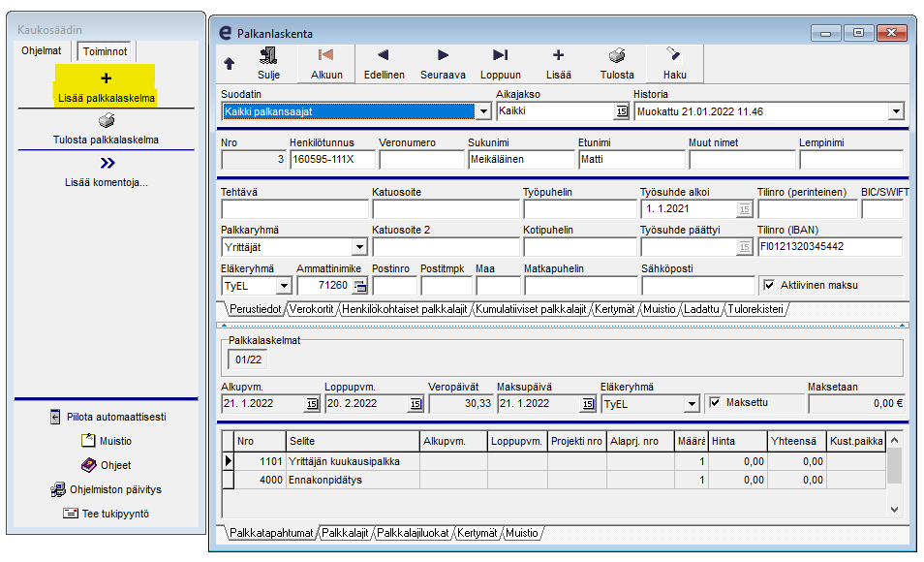The height and width of the screenshot is (562, 924).
Task: Go to previous record with Edellinen
Action: 384,55
